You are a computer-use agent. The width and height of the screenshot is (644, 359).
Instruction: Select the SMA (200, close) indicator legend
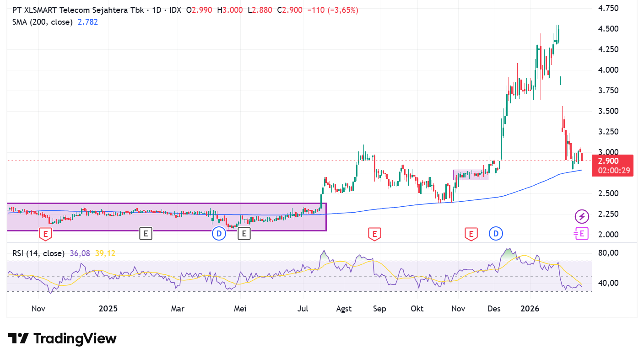pos(42,22)
